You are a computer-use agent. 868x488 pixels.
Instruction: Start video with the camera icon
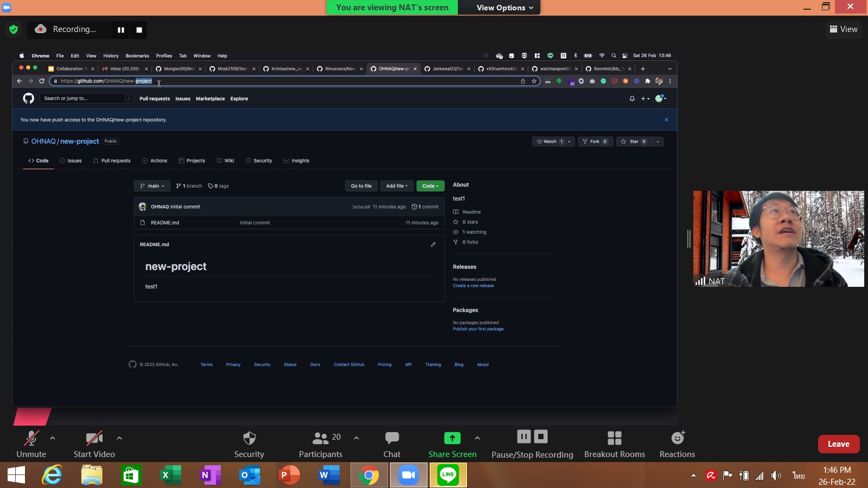94,438
